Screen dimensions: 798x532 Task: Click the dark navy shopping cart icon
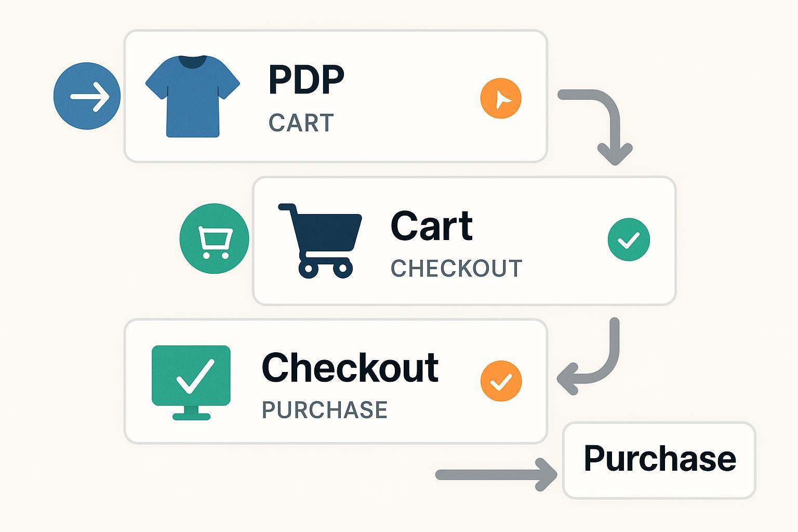[320, 240]
